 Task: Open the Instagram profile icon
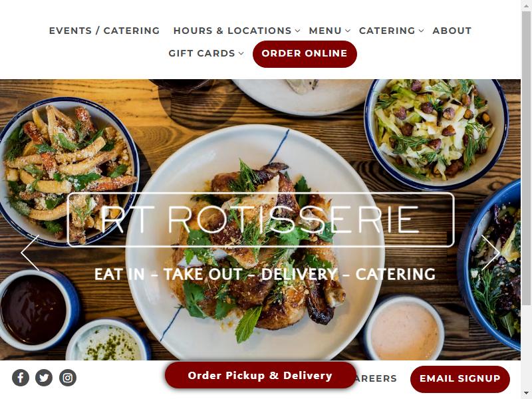click(x=68, y=378)
